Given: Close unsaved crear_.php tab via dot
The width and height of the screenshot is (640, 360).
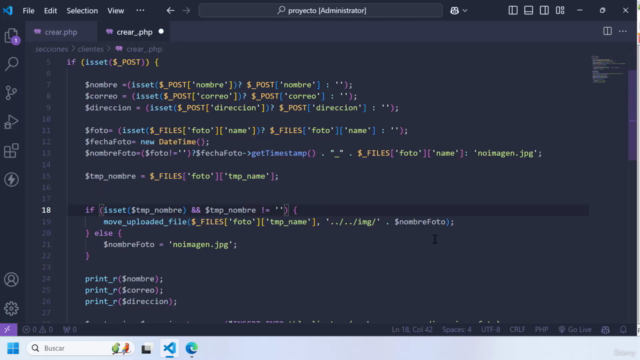Looking at the screenshot, I should [161, 31].
